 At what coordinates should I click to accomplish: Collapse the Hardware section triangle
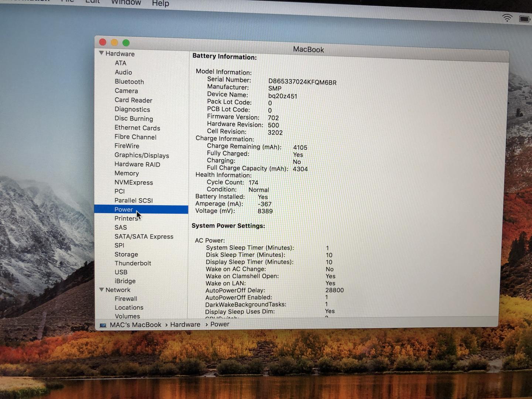click(101, 53)
